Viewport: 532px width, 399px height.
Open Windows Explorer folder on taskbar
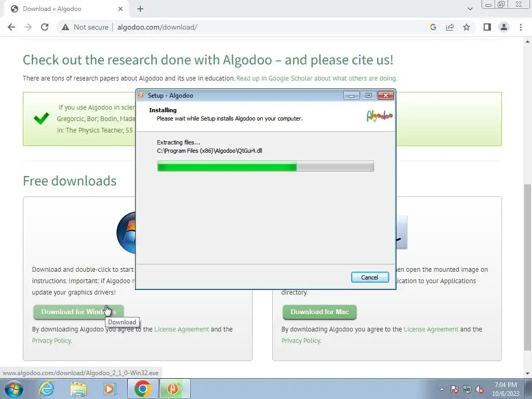tap(78, 389)
